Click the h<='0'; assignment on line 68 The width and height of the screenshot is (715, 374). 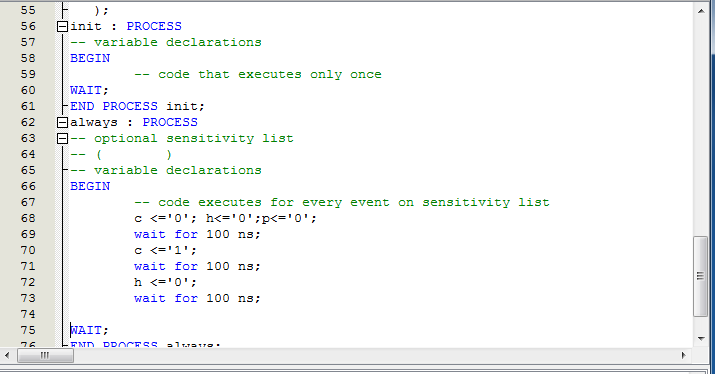(x=233, y=218)
